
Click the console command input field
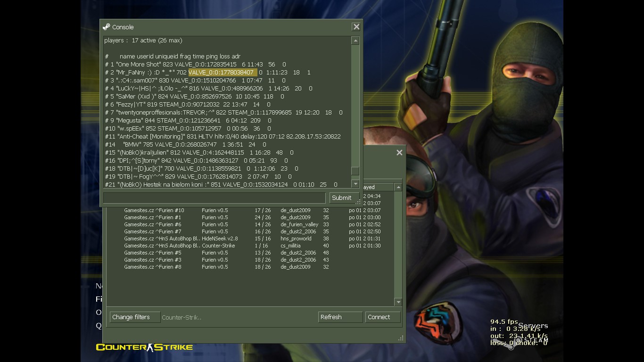[214, 198]
